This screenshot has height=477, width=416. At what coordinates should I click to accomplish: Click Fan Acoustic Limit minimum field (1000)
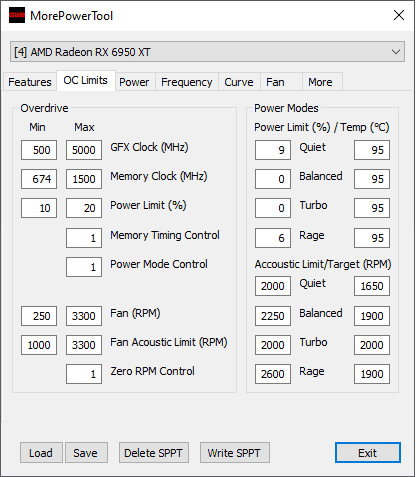[39, 345]
